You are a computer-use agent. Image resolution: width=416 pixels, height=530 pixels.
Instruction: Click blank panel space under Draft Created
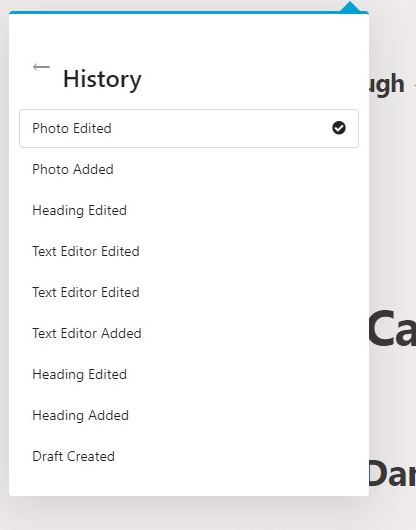[x=189, y=485]
